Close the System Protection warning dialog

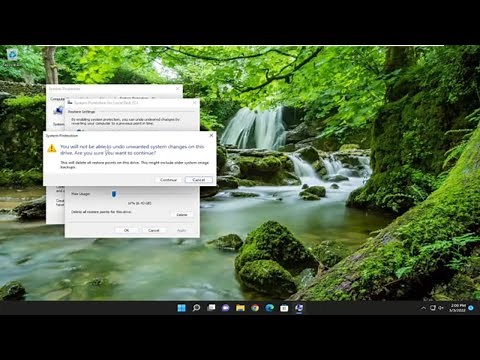coord(211,135)
